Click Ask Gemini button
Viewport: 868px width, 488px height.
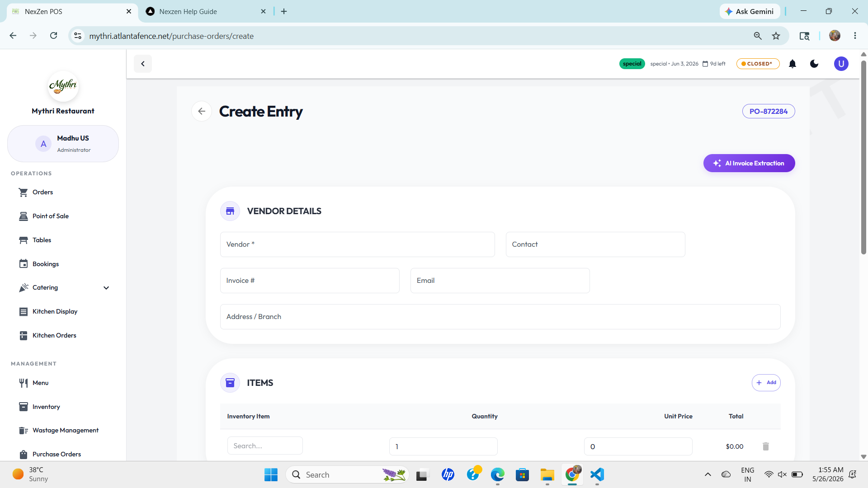(750, 11)
